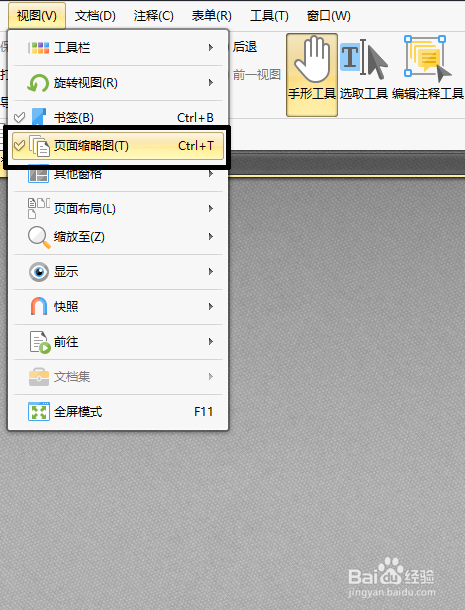Click the 前一视图 previous view button
Viewport: 465px width, 610px height.
(257, 75)
